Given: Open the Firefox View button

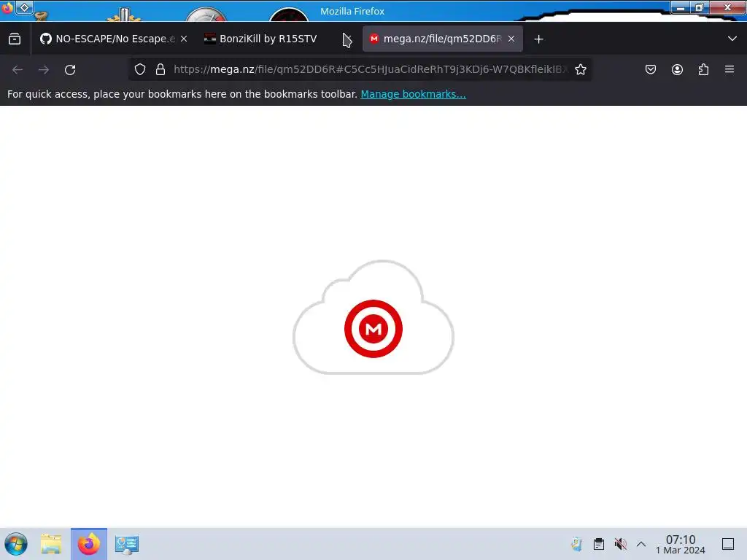Looking at the screenshot, I should (x=15, y=39).
